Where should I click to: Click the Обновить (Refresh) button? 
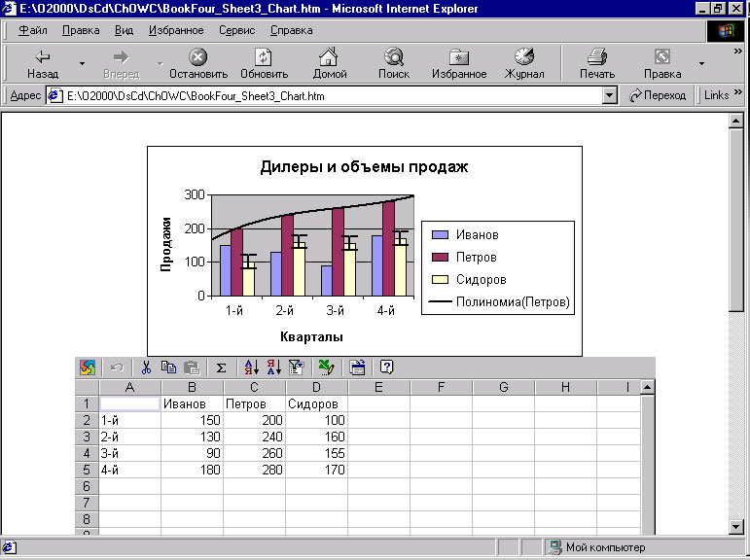pyautogui.click(x=264, y=64)
